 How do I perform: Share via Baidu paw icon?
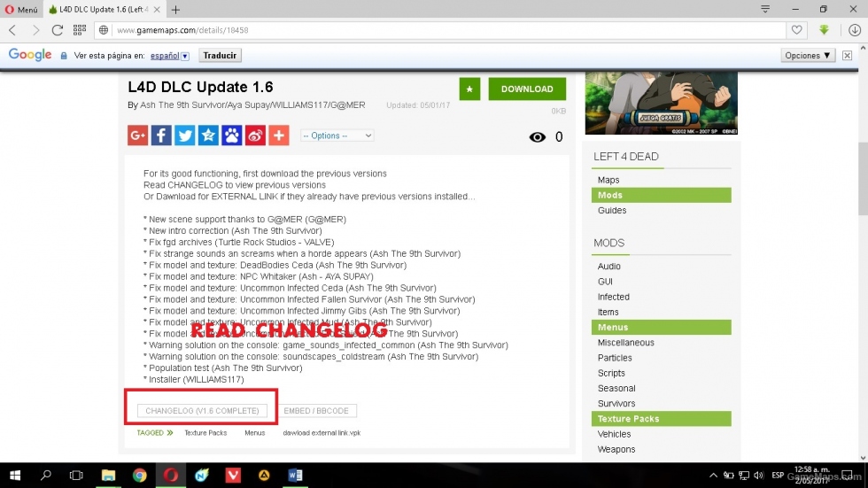(x=232, y=135)
